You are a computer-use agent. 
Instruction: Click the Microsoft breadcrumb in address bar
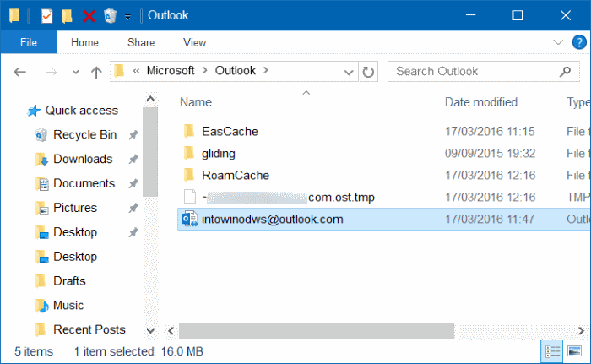[x=171, y=71]
